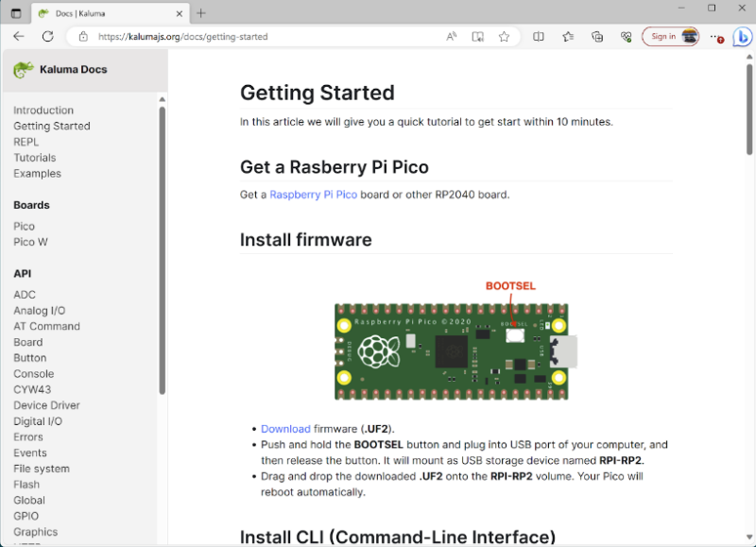756x547 pixels.
Task: Switch to the Docs Kaluma tab
Action: [104, 14]
